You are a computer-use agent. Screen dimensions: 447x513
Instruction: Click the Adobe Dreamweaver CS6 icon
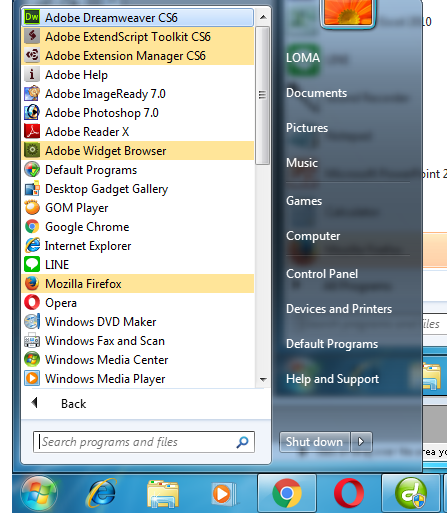(x=32, y=17)
